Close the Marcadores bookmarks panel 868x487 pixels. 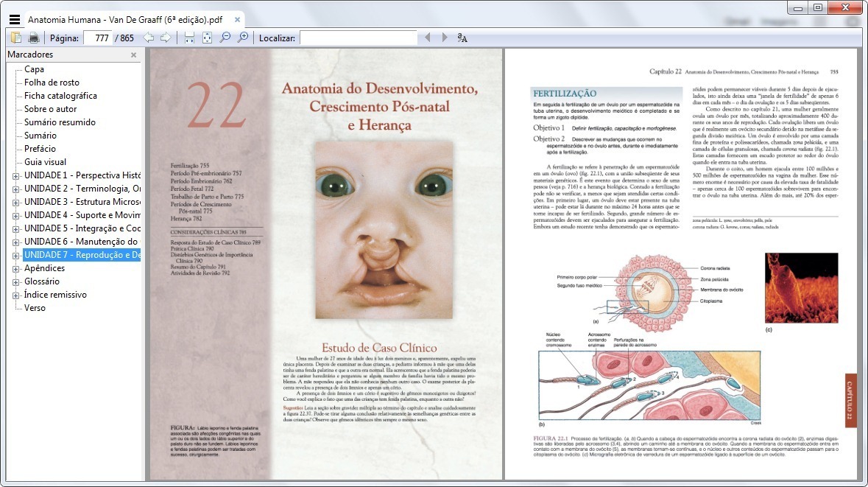point(133,55)
